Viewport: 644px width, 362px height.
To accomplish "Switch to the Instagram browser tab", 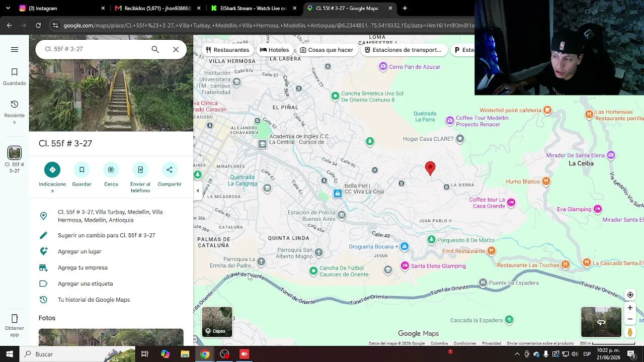I will click(x=62, y=8).
